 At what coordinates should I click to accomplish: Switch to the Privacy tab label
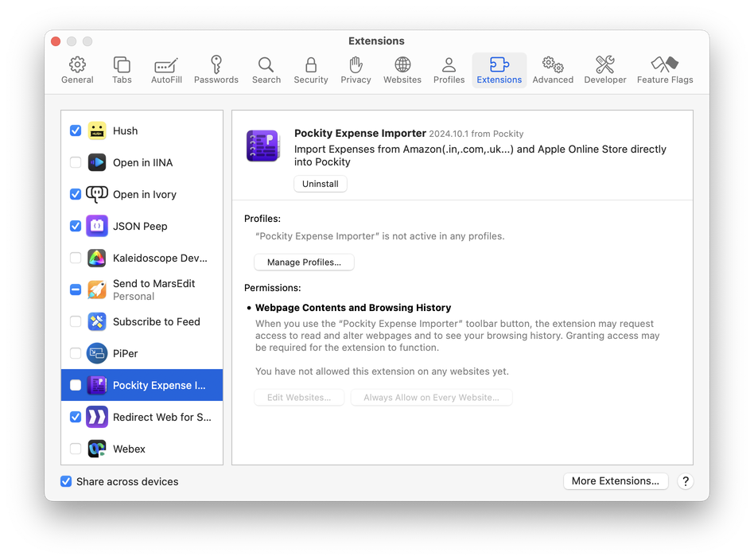coord(356,80)
